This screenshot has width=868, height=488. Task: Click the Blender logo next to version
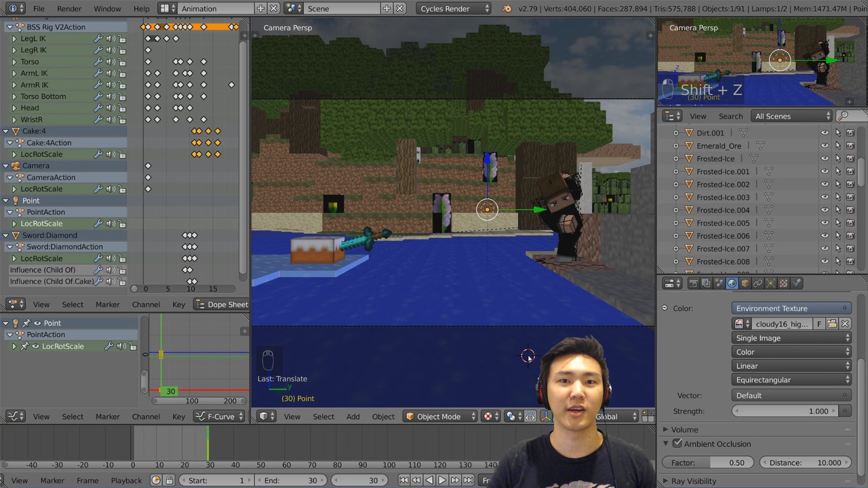507,9
